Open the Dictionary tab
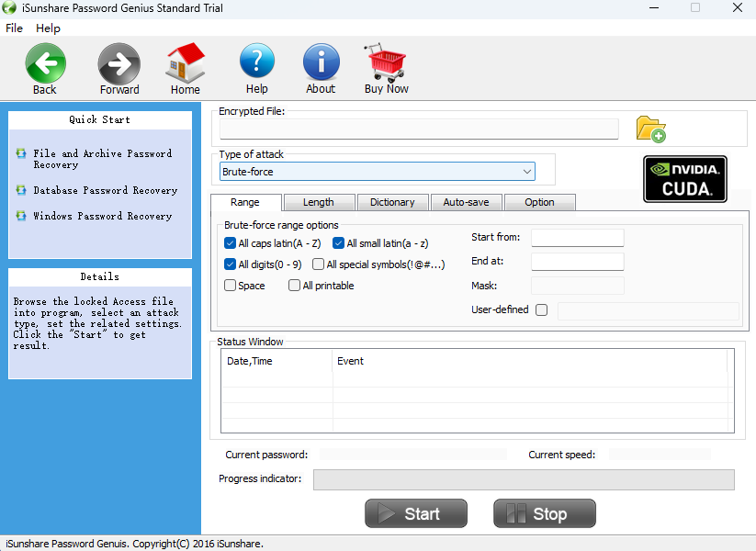This screenshot has width=756, height=551. tap(392, 202)
